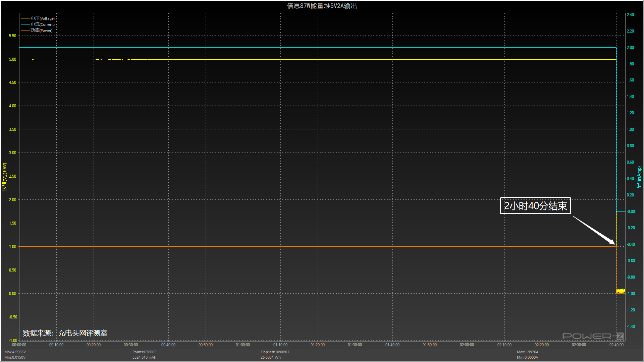Click the chart title 倍思87W能量堆5V2A输出
Viewport: 644px width, 362px height.
tap(322, 6)
